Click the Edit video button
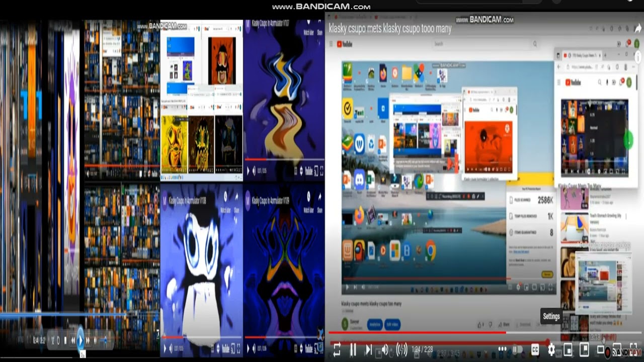Image resolution: width=644 pixels, height=362 pixels. [392, 325]
